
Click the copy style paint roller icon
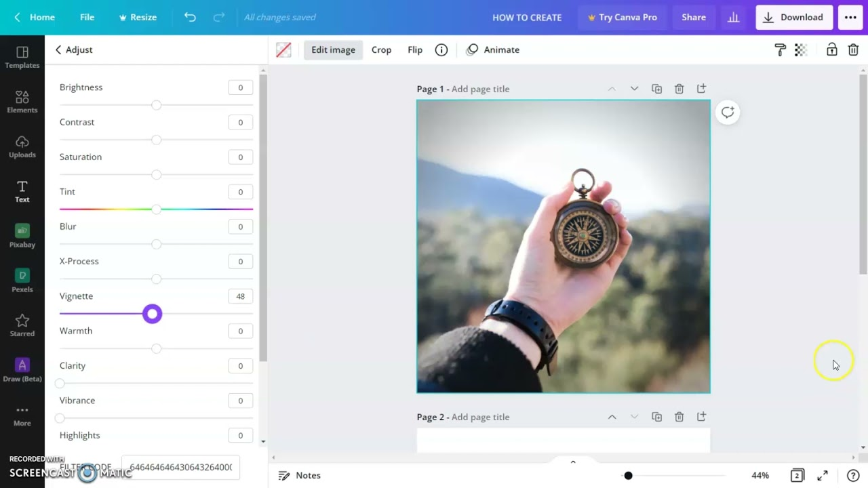click(x=780, y=49)
